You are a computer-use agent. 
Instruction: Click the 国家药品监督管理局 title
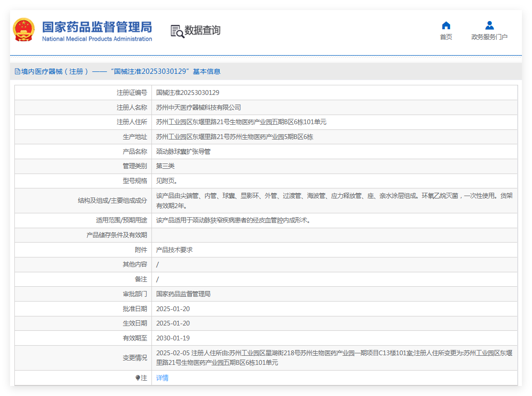coord(97,27)
